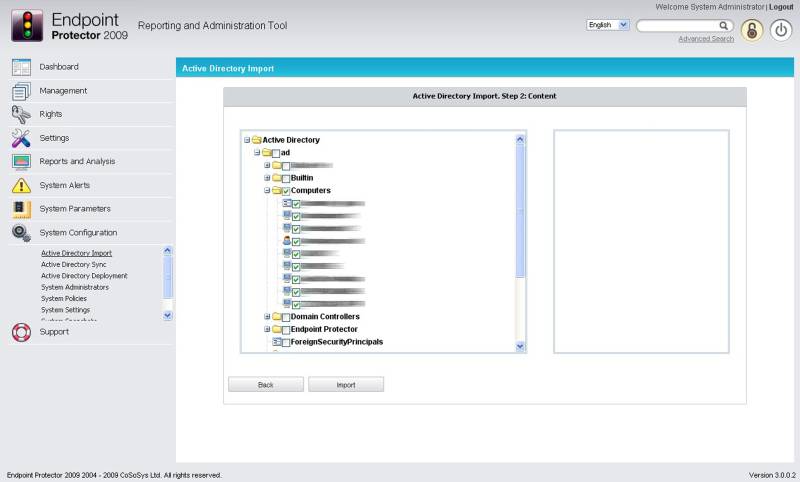Click the Endpoint Protector traffic light logo
800x482 pixels.
click(x=27, y=26)
